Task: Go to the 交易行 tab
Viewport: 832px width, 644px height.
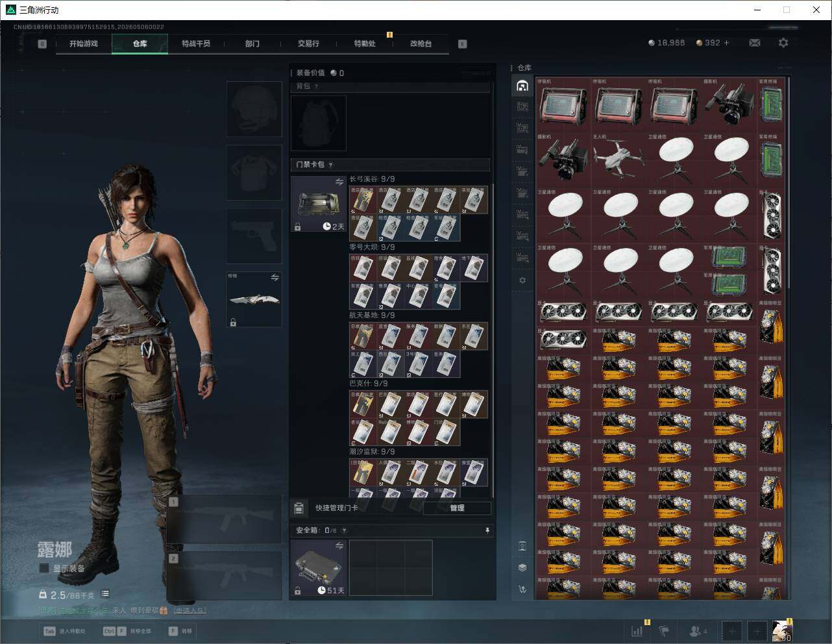Action: (308, 43)
